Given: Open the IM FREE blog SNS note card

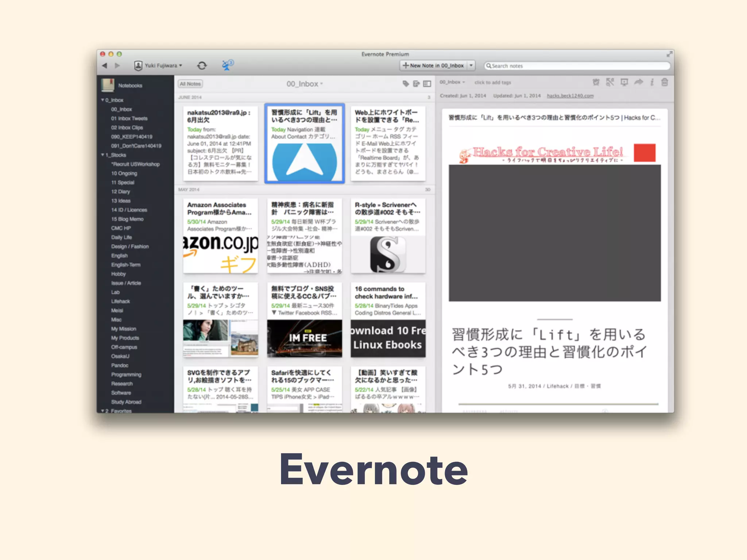Looking at the screenshot, I should tap(305, 320).
